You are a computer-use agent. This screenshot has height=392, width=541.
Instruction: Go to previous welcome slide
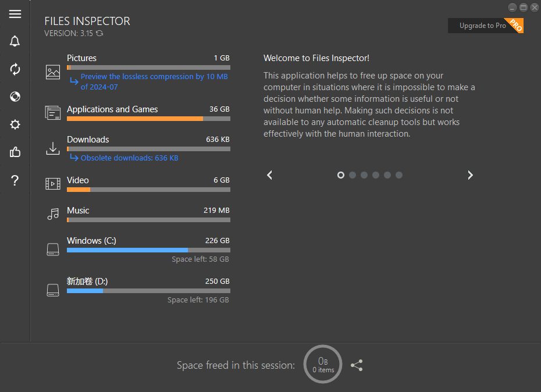[269, 175]
